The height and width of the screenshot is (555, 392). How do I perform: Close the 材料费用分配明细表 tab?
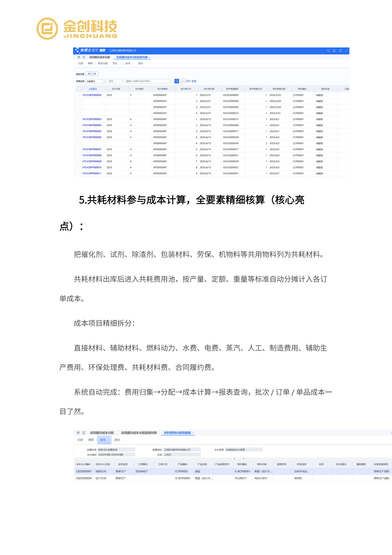point(193,433)
